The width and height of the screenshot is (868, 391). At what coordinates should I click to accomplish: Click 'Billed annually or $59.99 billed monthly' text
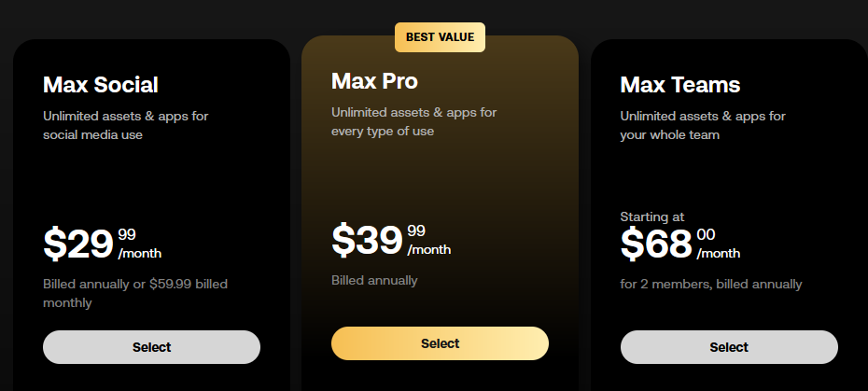point(135,294)
